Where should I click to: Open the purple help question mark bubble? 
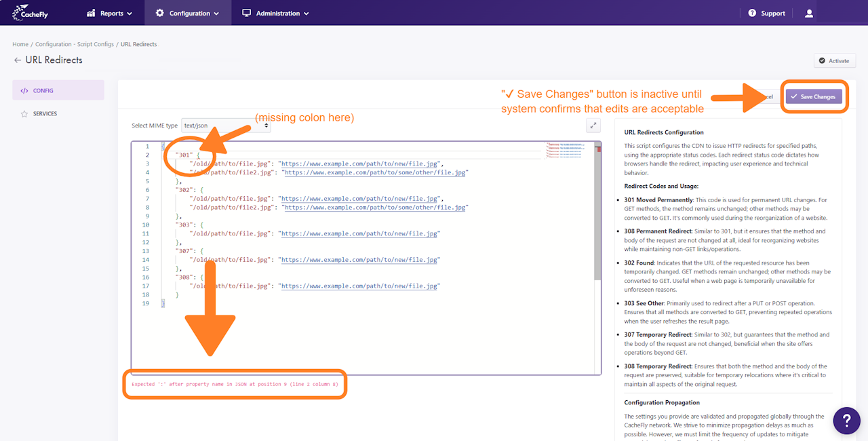coord(846,421)
